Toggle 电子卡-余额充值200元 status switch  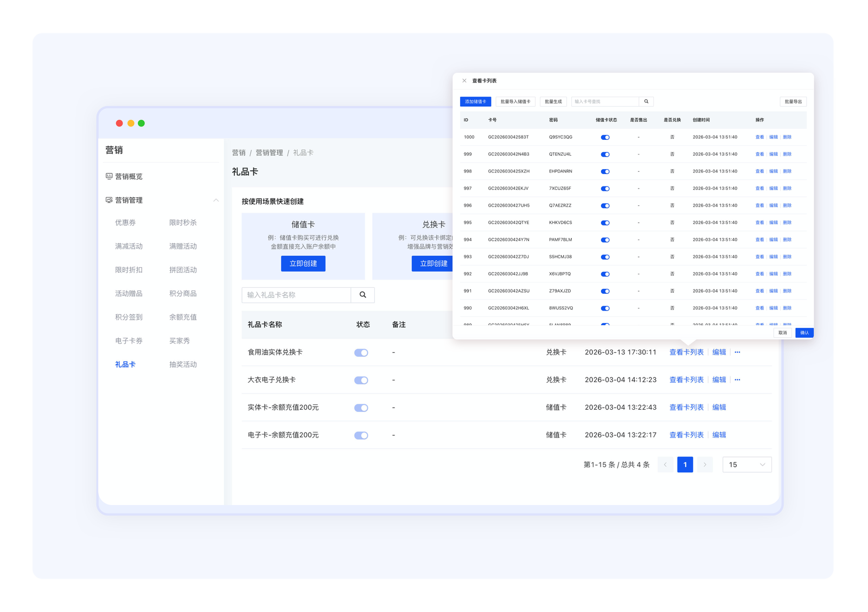pyautogui.click(x=361, y=435)
